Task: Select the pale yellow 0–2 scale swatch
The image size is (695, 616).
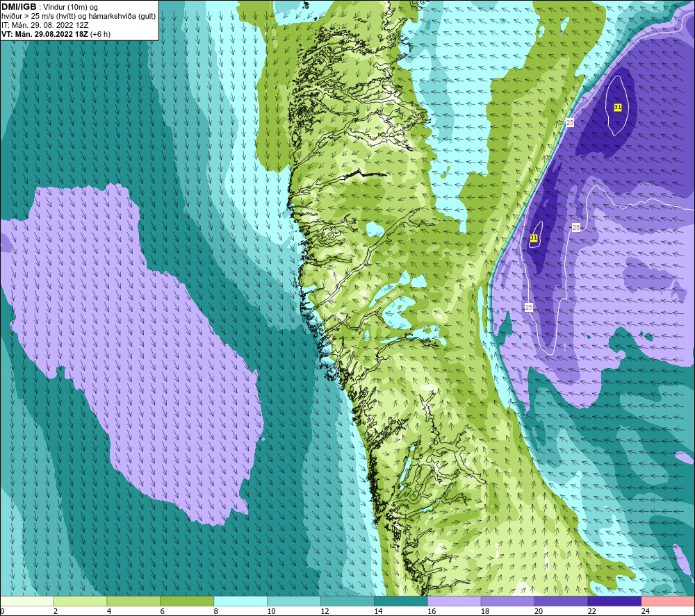Action: click(x=26, y=601)
